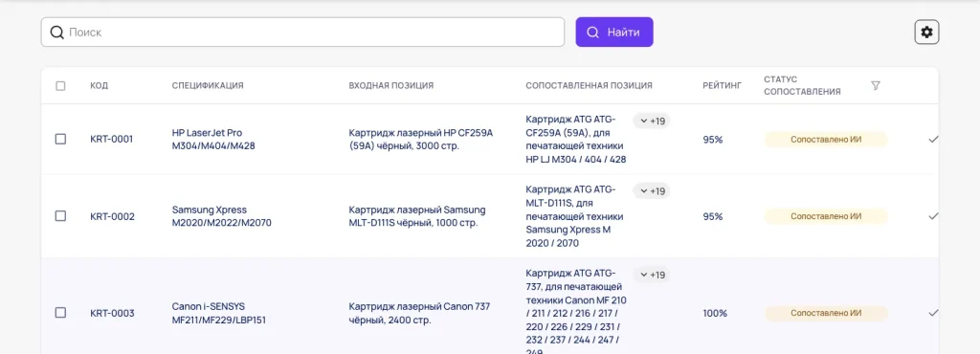Click the Рейтинг column header
Viewport: 980px width, 354px height.
(x=722, y=85)
